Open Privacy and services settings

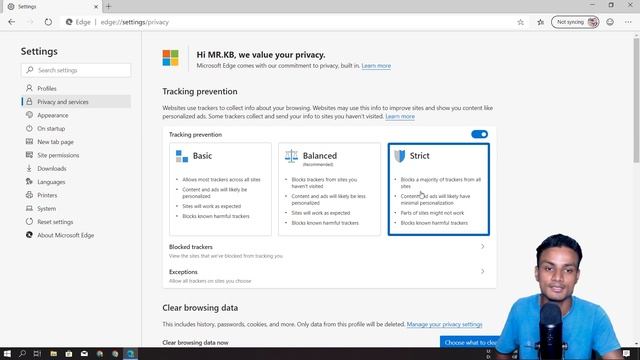coord(76,102)
